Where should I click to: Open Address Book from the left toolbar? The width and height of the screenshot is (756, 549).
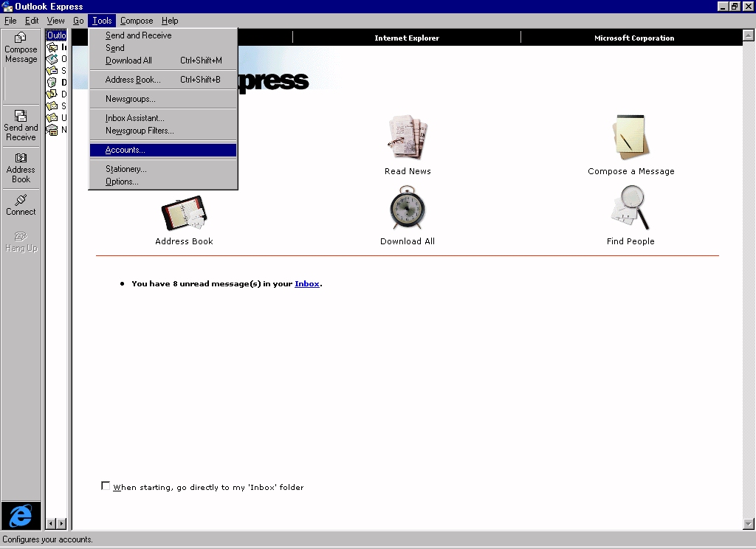click(x=21, y=168)
